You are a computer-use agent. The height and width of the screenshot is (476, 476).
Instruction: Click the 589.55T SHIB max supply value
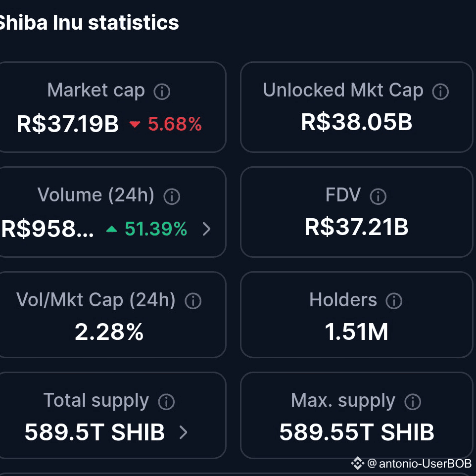click(x=357, y=432)
